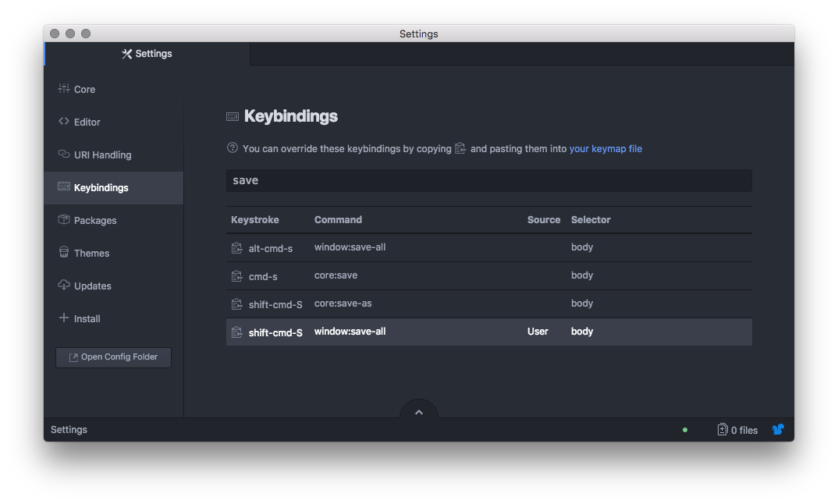838x504 pixels.
Task: Click the Updates cloud download icon
Action: (x=64, y=285)
